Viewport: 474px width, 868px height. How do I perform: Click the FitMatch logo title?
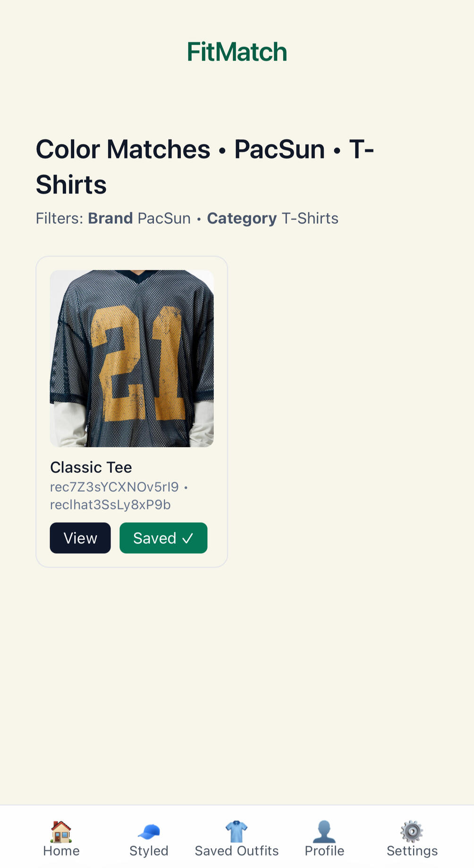point(237,52)
